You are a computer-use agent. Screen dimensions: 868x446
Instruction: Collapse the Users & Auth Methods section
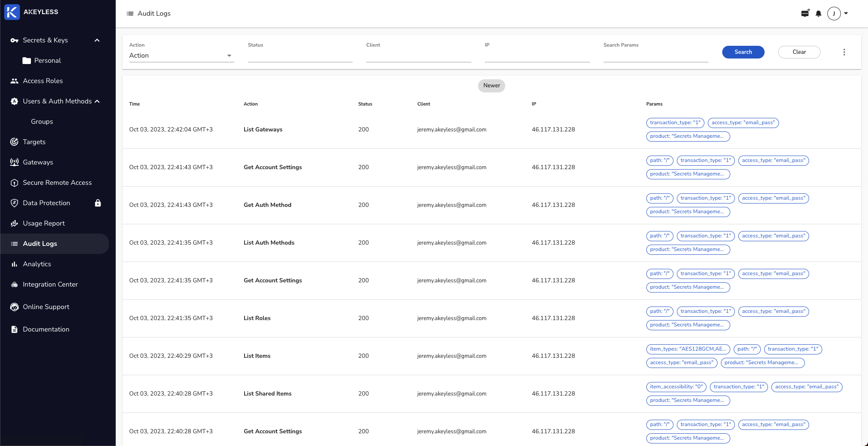(x=97, y=101)
